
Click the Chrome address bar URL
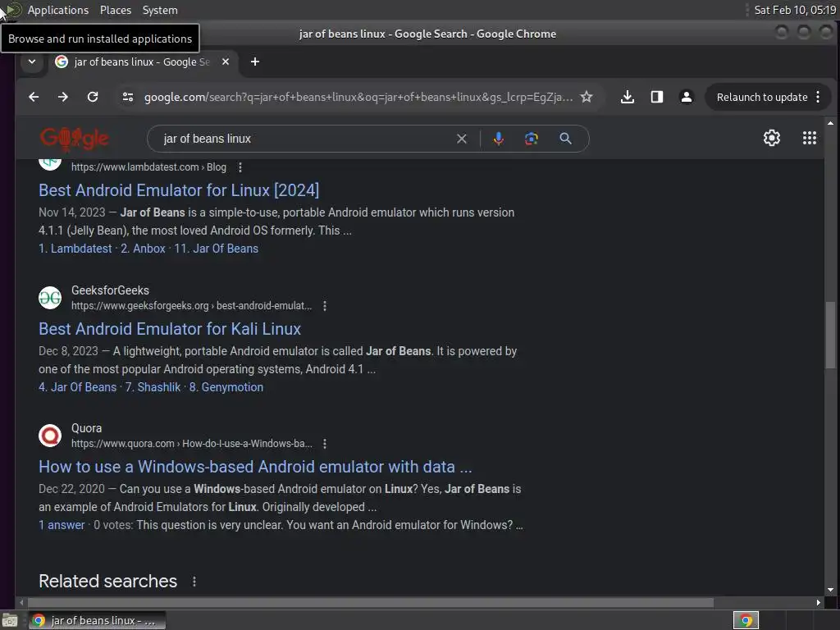click(x=358, y=97)
